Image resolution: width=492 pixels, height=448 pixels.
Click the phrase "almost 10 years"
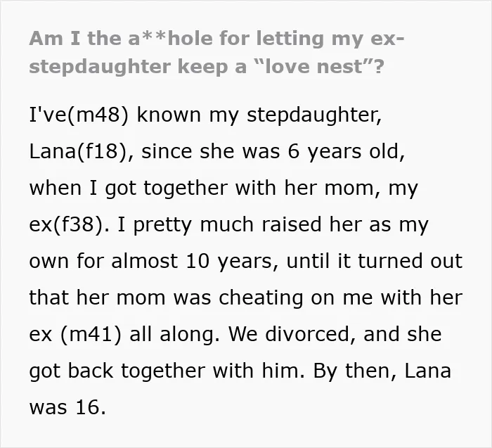click(x=192, y=262)
